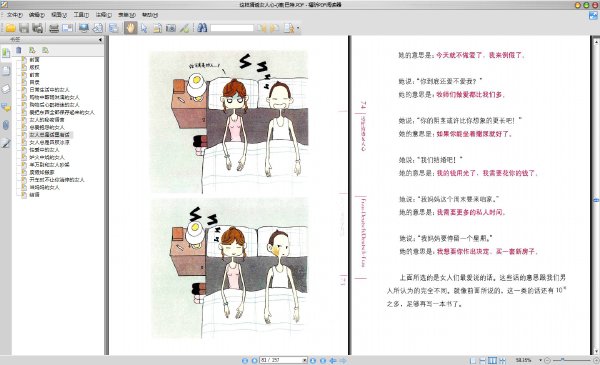
Task: Open the 帮助 (Help) menu
Action: point(150,15)
